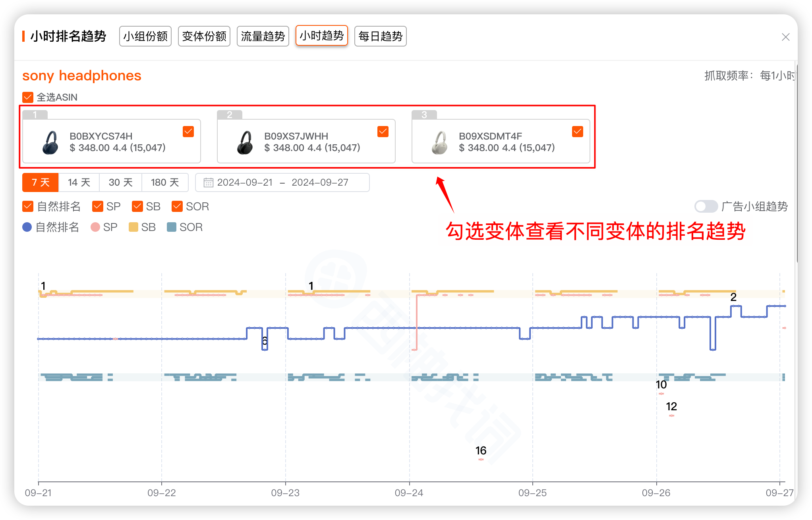Image resolution: width=812 pixels, height=520 pixels.
Task: Click the SP data point labeled 12
Action: click(671, 415)
